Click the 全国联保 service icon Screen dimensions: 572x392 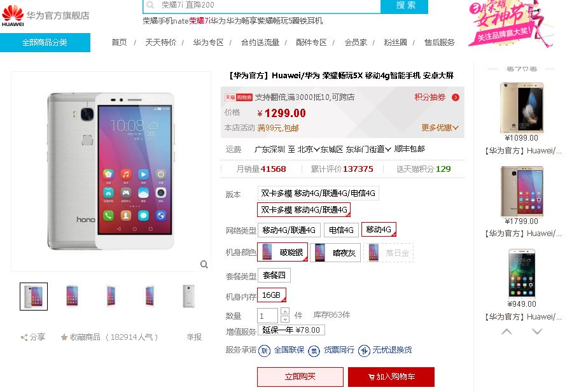pyautogui.click(x=264, y=351)
